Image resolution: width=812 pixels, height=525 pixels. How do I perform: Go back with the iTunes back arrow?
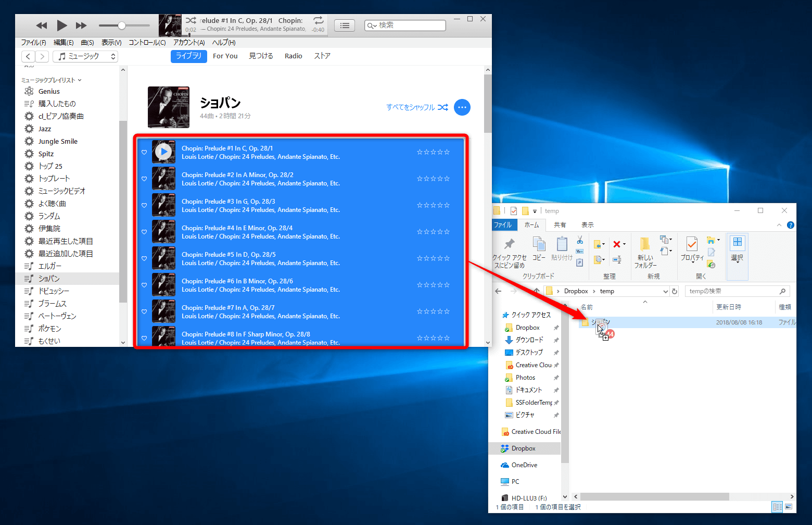[x=28, y=56]
